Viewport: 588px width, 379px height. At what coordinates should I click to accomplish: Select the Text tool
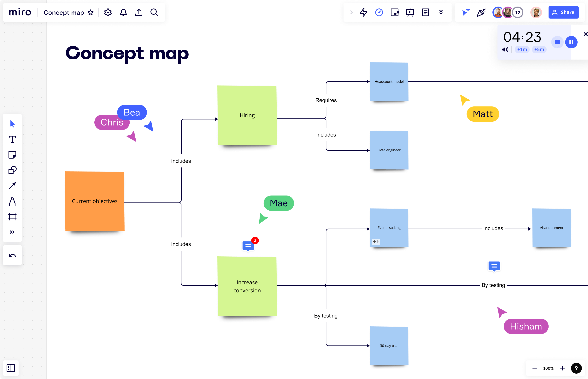(x=12, y=139)
